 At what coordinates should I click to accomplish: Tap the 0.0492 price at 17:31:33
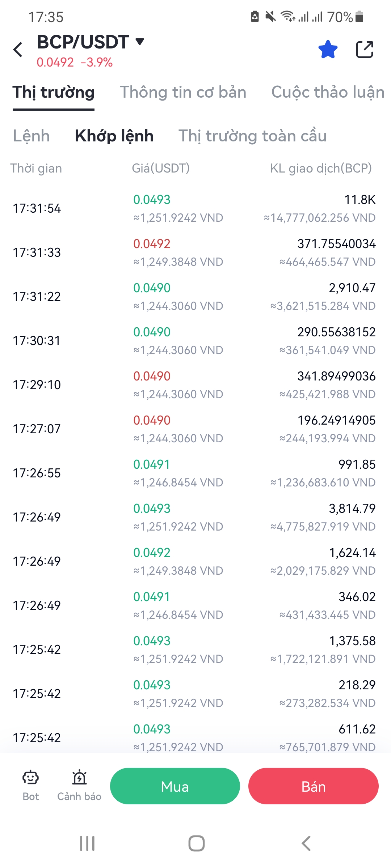[x=152, y=244]
